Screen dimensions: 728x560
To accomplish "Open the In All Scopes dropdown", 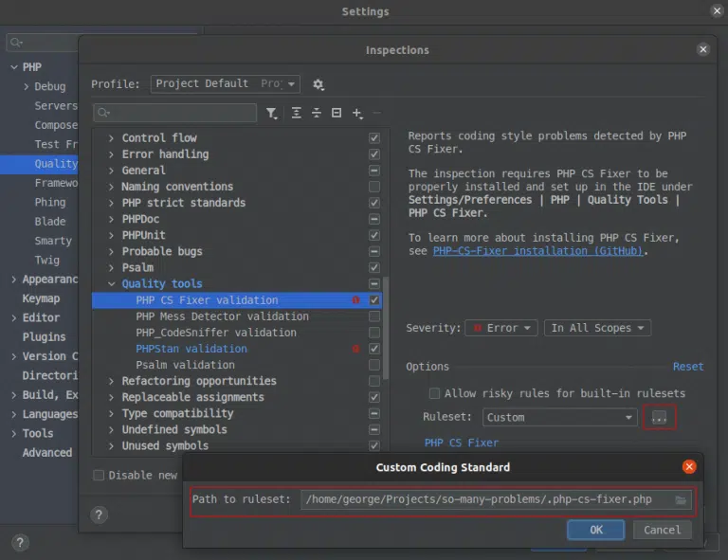I will click(597, 328).
